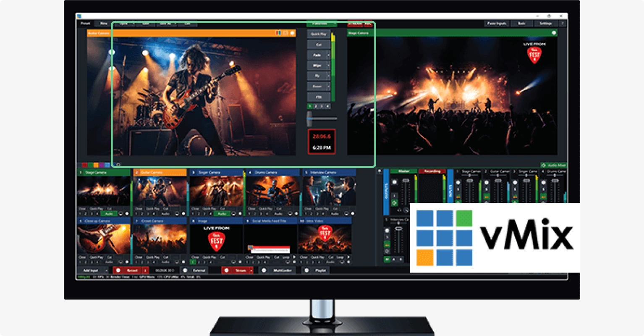Viewport: 644px width, 336px height.
Task: Open Interview Camera input settings gear
Action: (353, 214)
